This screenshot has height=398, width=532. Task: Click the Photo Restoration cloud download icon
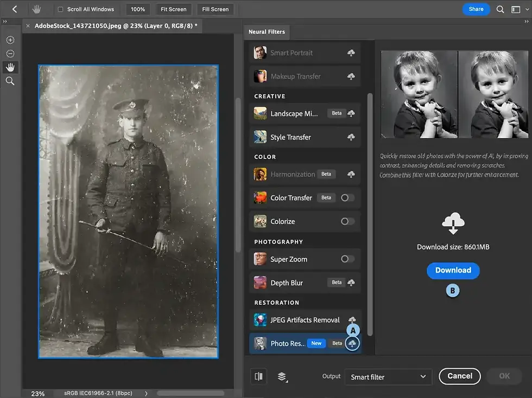[352, 343]
